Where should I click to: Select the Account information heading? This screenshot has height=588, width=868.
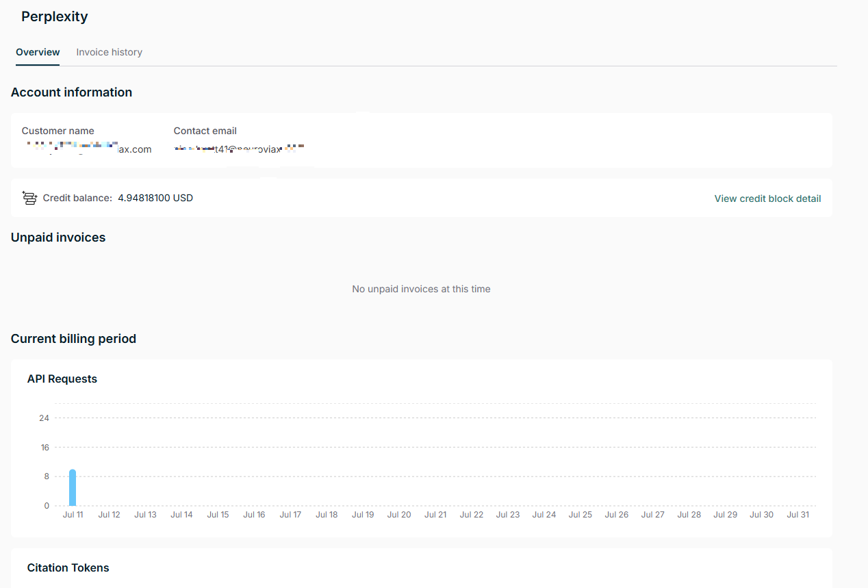[x=72, y=92]
